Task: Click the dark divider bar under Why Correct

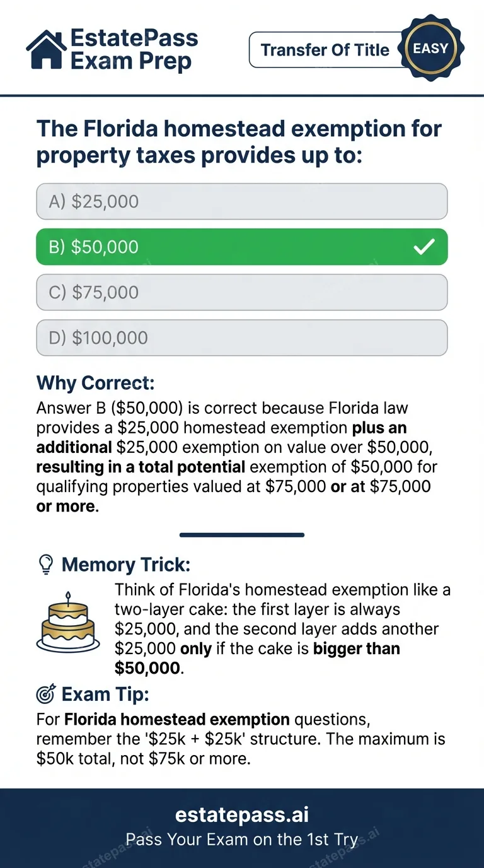Action: [241, 534]
